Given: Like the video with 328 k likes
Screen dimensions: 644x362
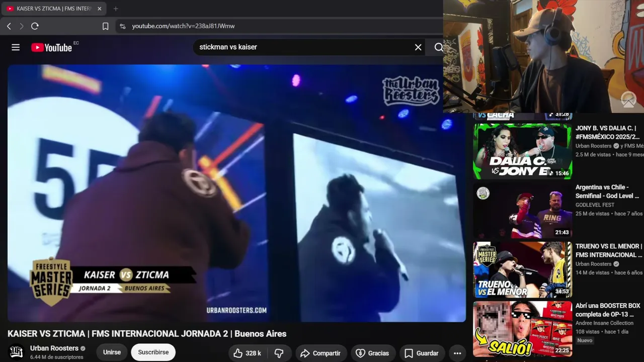Looking at the screenshot, I should coord(248,353).
